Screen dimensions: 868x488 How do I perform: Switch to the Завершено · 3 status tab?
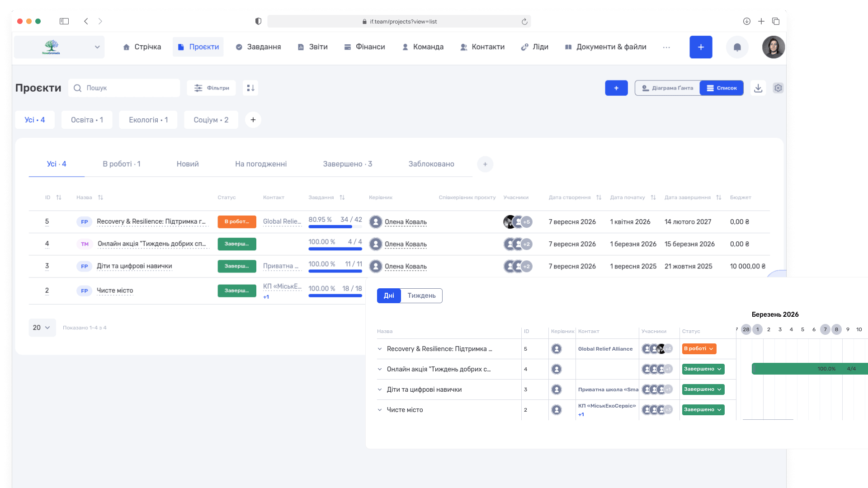click(347, 164)
